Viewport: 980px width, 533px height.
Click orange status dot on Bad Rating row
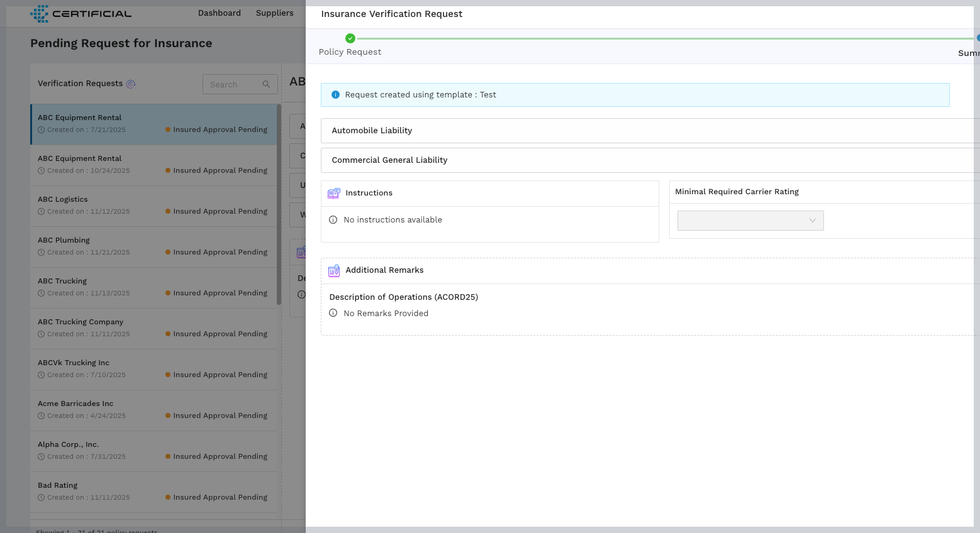tap(168, 497)
